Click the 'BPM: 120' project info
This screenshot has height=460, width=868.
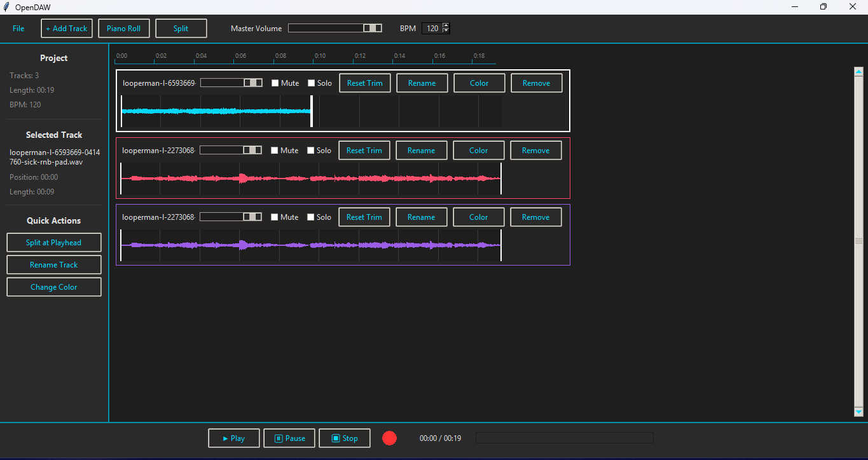(x=25, y=105)
